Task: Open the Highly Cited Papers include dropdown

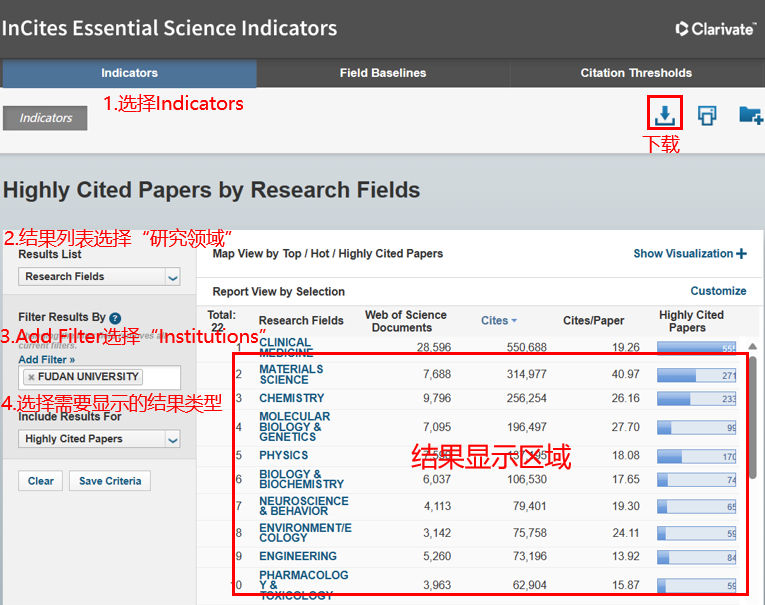Action: (100, 439)
